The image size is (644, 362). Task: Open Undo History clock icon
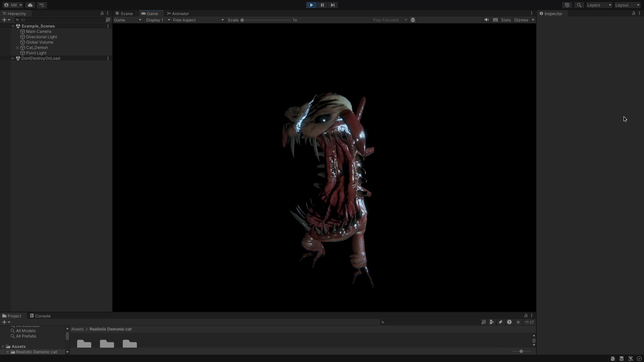567,5
